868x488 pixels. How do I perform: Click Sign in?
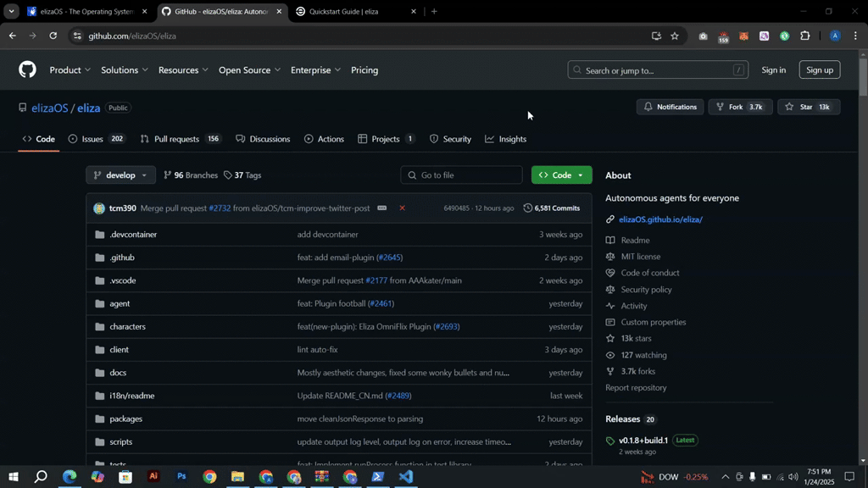click(773, 69)
